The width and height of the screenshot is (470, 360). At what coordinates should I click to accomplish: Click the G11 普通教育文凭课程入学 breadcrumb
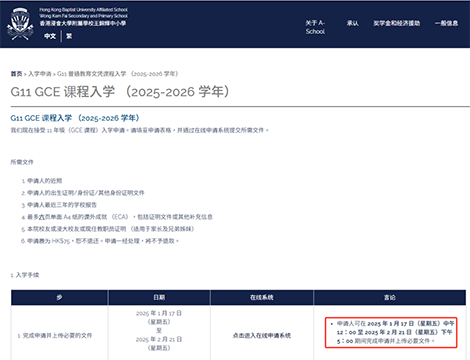[118, 74]
